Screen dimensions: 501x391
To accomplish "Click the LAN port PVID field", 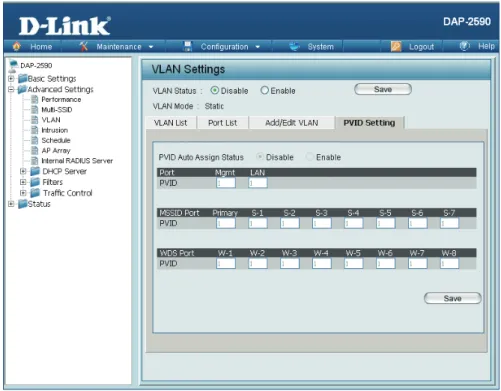I will (x=258, y=183).
